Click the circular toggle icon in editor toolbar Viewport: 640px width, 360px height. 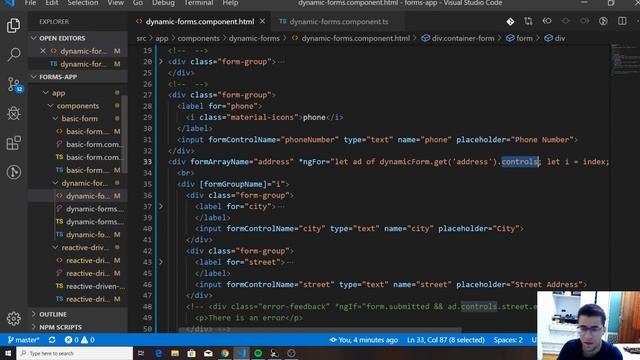click(603, 21)
